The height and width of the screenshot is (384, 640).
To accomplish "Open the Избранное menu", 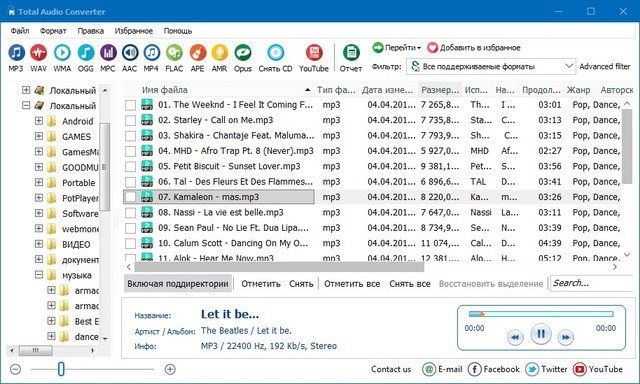I will 134,31.
